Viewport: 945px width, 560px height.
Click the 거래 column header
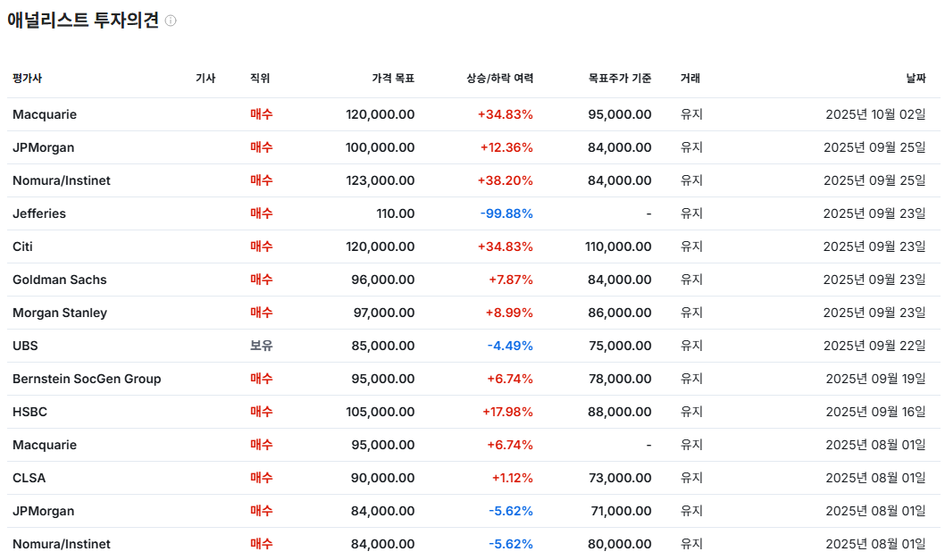pos(690,79)
